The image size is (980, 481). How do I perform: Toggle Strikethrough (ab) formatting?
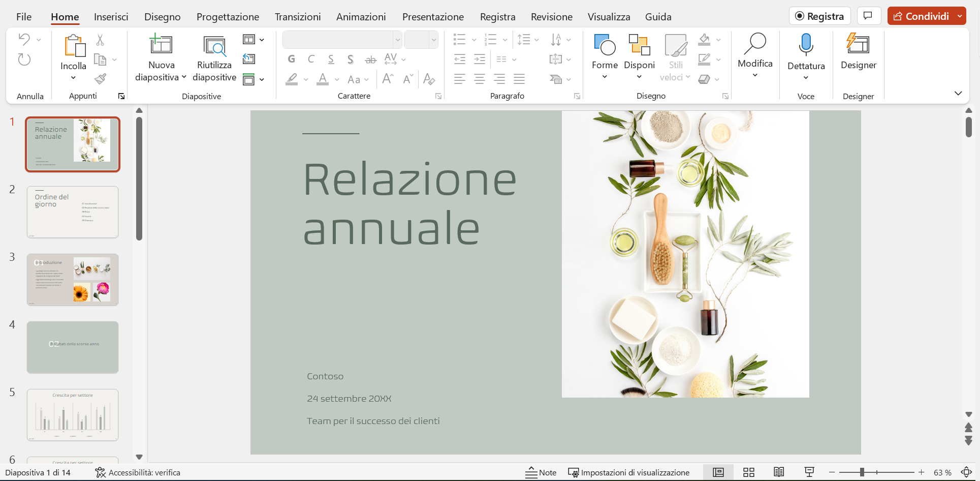click(370, 59)
